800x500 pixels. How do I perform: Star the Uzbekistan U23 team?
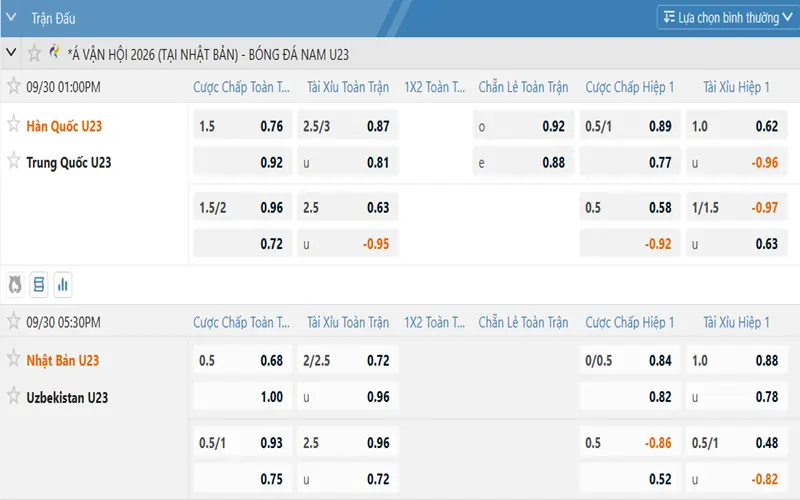pos(14,396)
